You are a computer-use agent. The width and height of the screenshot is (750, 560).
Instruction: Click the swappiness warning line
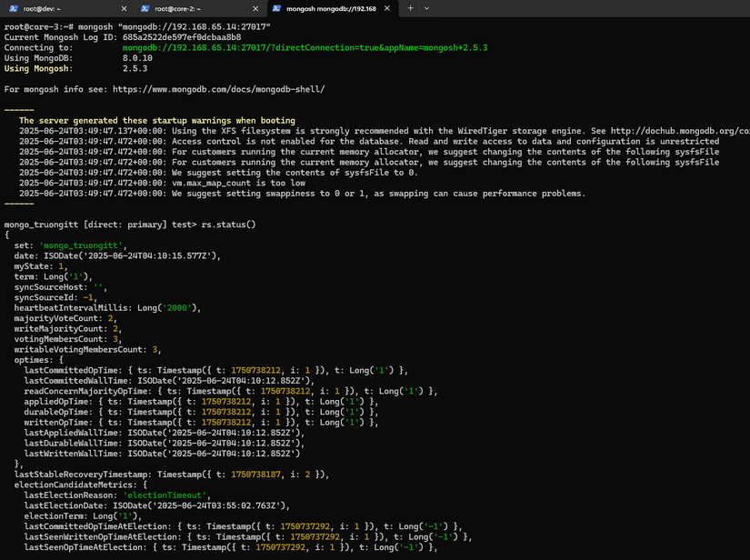303,194
